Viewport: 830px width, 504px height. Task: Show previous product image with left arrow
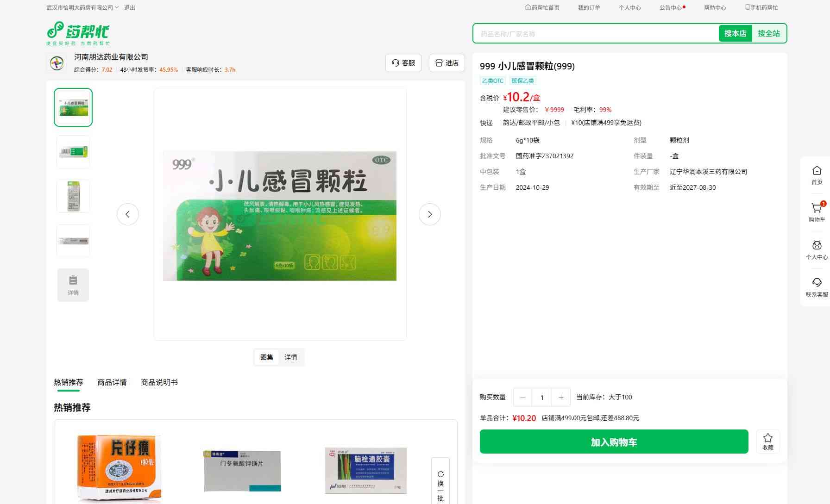[128, 214]
